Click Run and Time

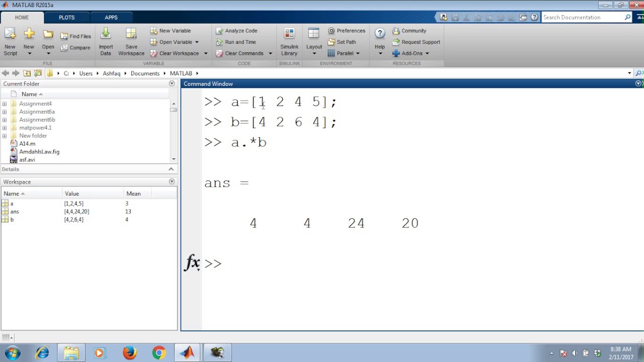[x=236, y=42]
